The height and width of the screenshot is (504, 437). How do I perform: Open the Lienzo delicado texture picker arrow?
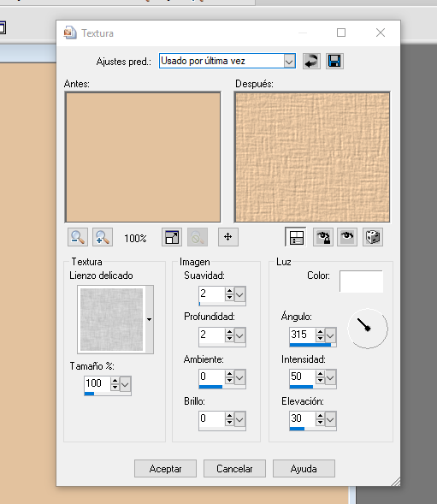pos(149,319)
